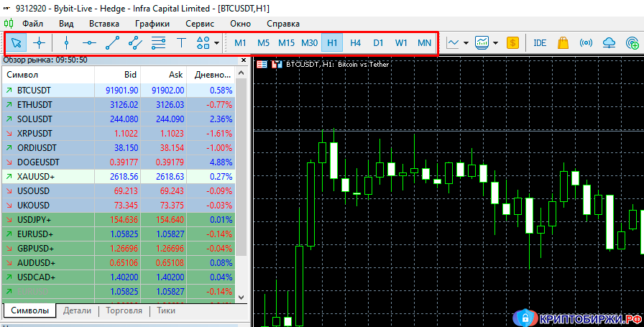The image size is (644, 327).
Task: Open the VPS cloud hosting icon
Action: (x=609, y=42)
